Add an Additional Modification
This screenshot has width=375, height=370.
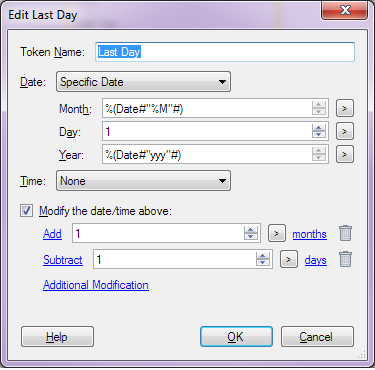click(x=96, y=285)
